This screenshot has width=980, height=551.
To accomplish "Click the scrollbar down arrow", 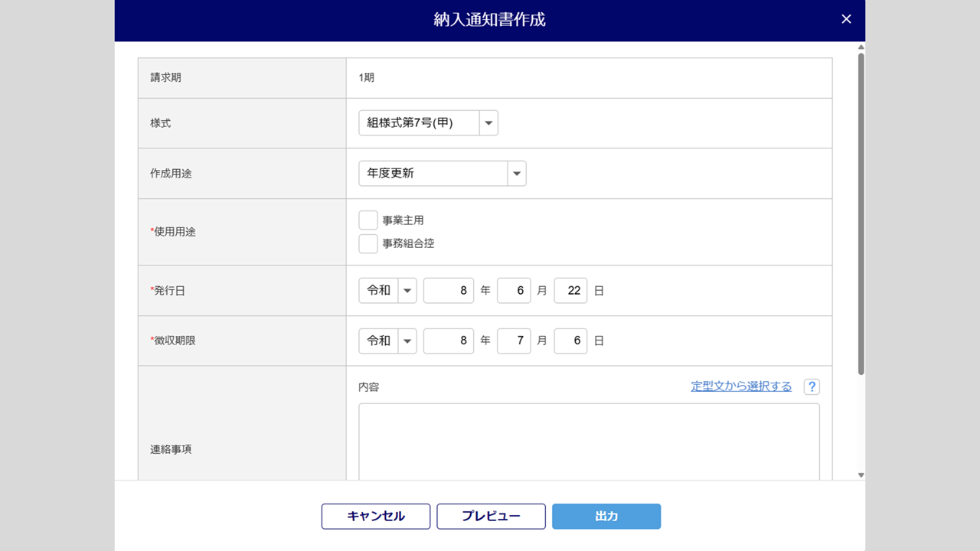I will pyautogui.click(x=861, y=475).
